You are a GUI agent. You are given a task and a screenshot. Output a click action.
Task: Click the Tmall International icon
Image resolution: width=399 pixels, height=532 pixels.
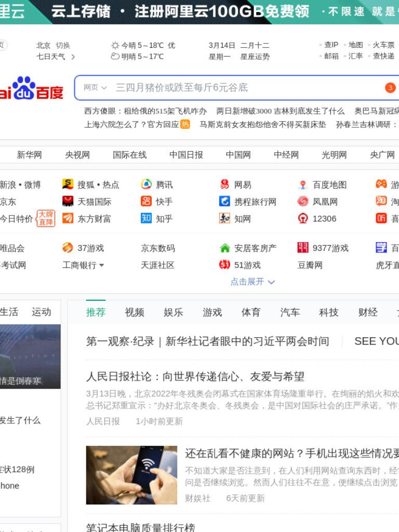[x=68, y=201]
